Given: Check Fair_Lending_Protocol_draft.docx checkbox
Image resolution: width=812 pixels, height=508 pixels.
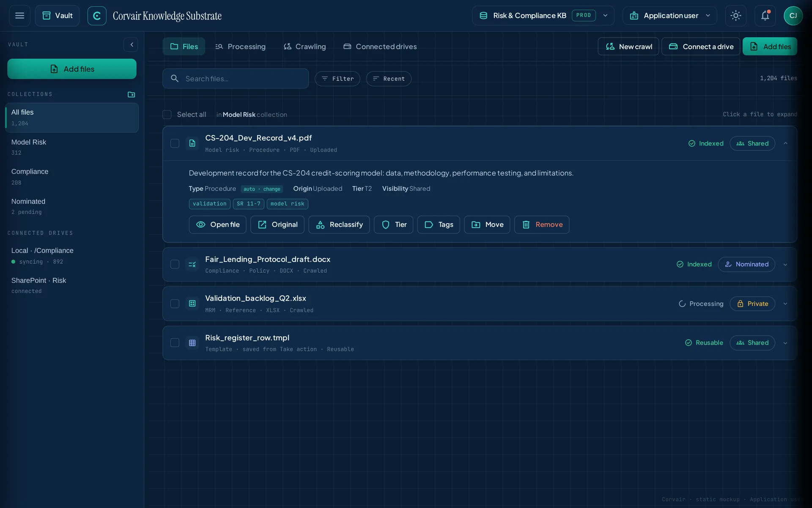Looking at the screenshot, I should click(175, 264).
